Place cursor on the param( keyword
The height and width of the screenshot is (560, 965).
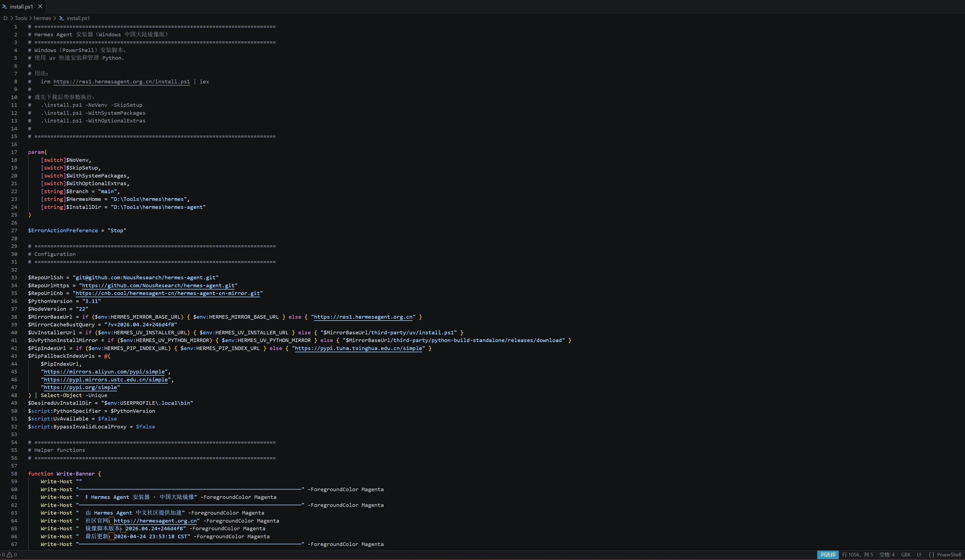pyautogui.click(x=37, y=152)
